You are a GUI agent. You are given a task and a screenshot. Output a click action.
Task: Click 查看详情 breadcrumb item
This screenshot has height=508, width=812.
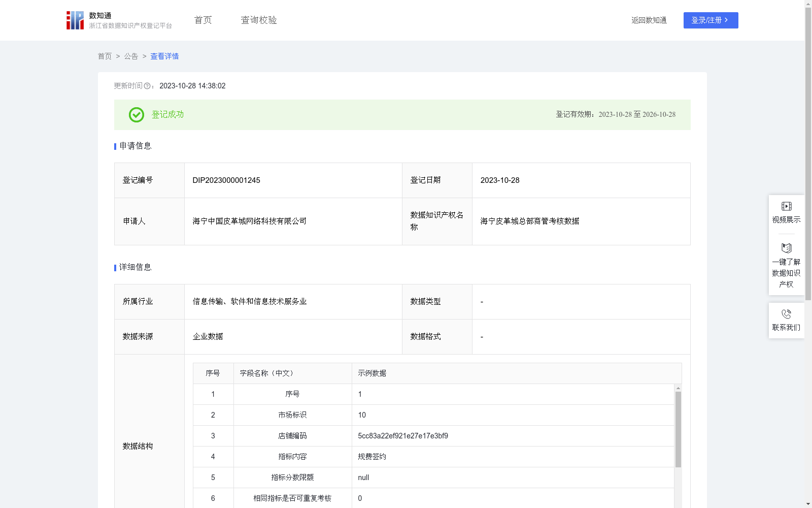pos(164,56)
